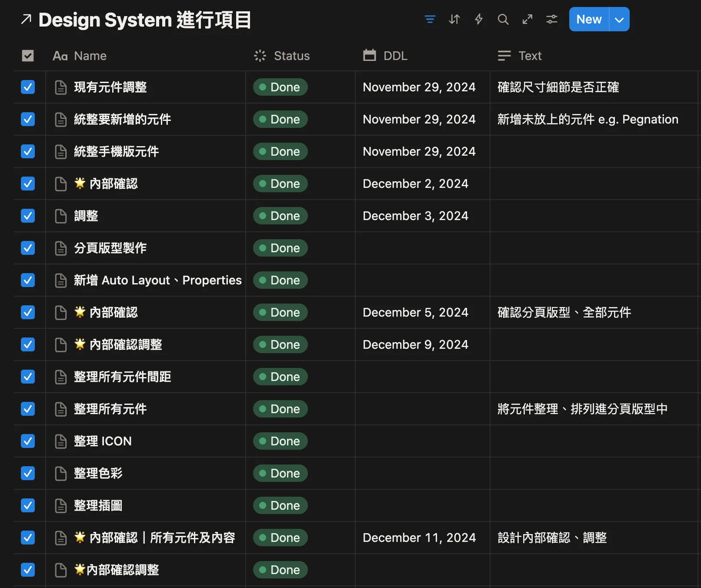This screenshot has width=701, height=588.
Task: Click page icon of 整理色彩 row
Action: (61, 474)
